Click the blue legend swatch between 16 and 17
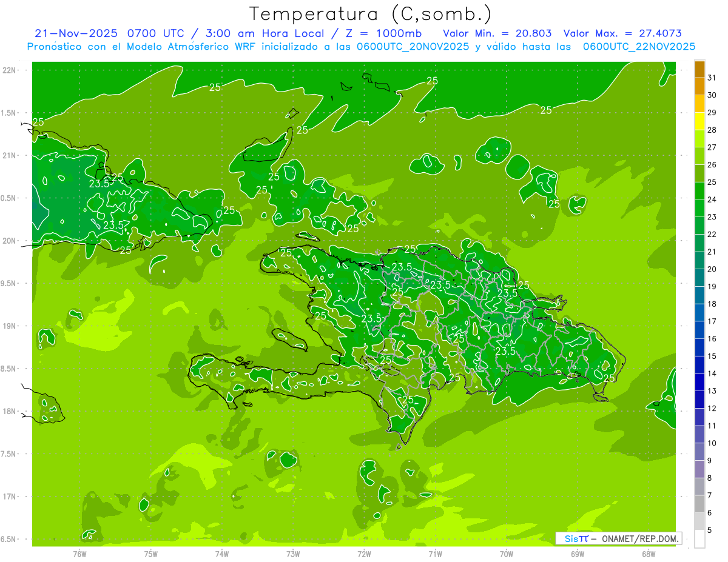The image size is (728, 562). tap(699, 330)
